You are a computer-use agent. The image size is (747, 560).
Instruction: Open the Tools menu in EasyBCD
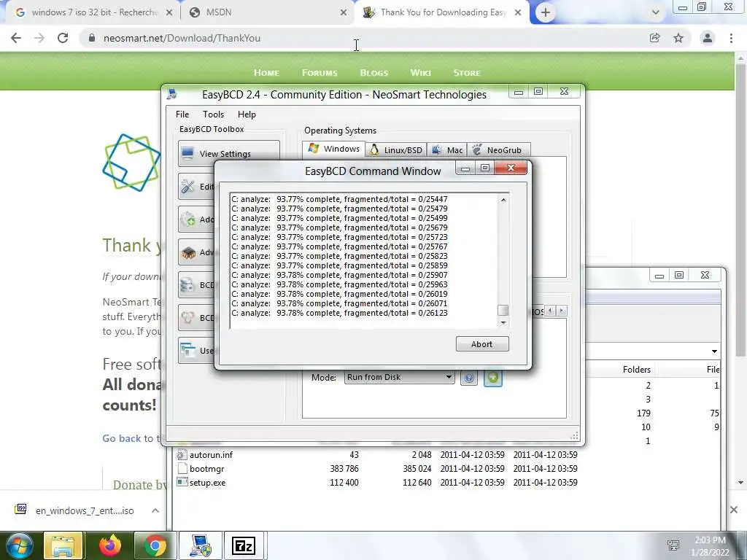[213, 114]
